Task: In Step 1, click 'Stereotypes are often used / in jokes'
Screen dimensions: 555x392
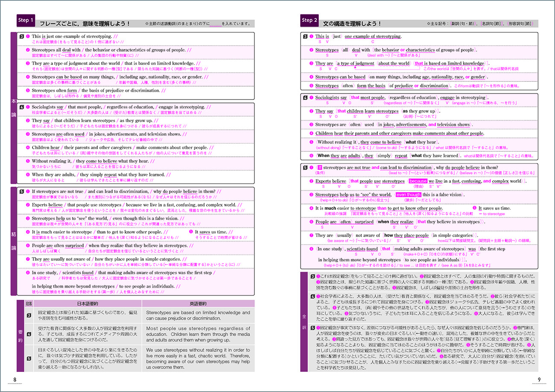Action: (x=109, y=134)
